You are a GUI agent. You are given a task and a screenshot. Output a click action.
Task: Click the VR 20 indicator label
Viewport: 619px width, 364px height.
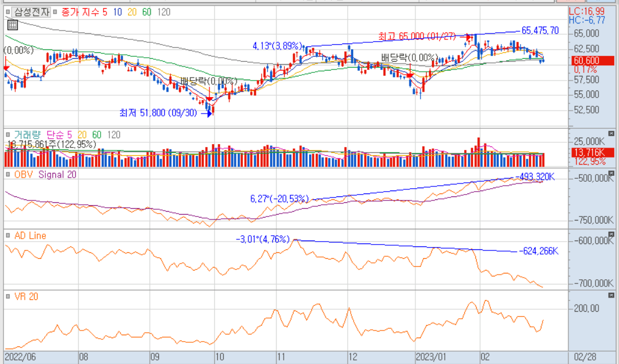(x=26, y=296)
